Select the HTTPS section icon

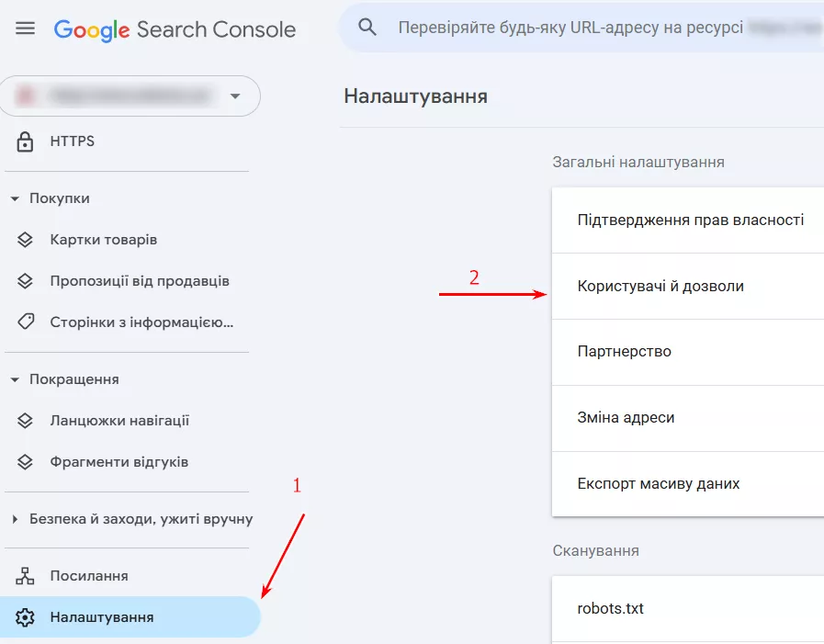24,141
